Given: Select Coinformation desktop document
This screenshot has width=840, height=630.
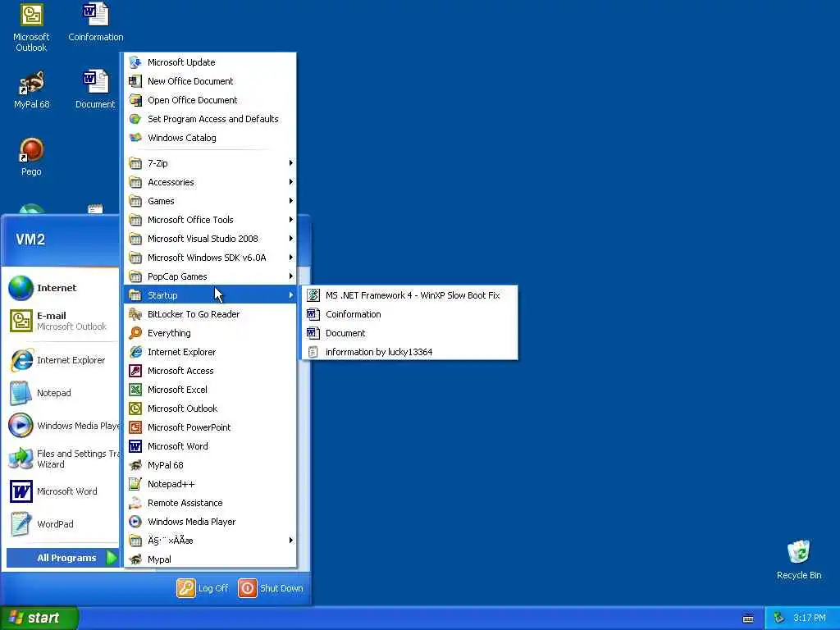Looking at the screenshot, I should [x=95, y=22].
